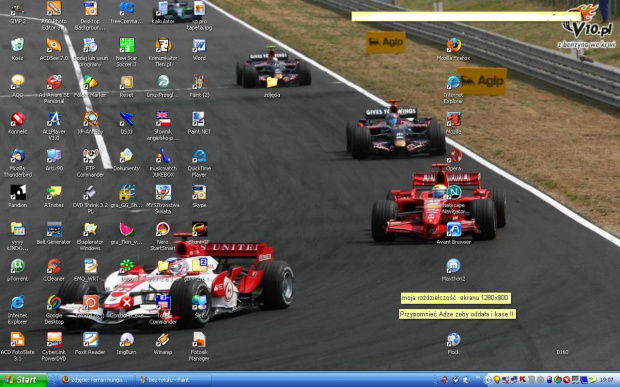Launch the Flock browser shortcut
This screenshot has width=620, height=387.
click(x=454, y=344)
